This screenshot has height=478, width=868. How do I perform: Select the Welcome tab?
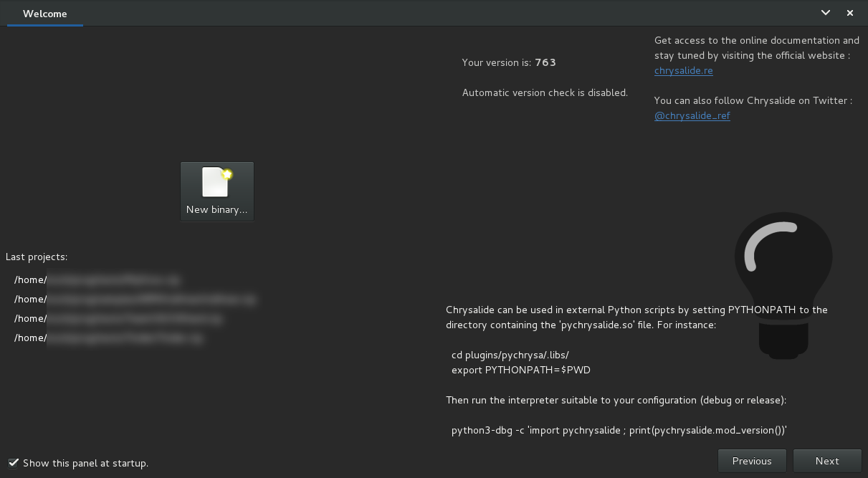tap(45, 14)
